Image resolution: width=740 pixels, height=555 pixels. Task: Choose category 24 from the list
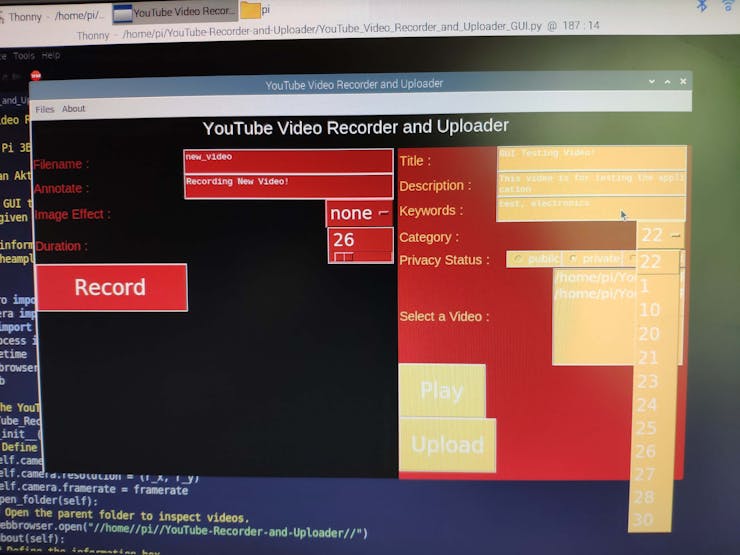pyautogui.click(x=654, y=404)
